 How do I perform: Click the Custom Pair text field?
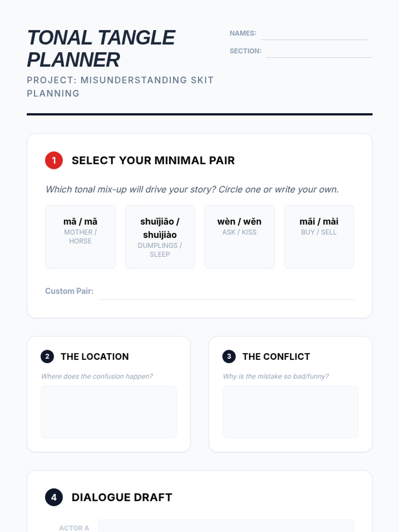coord(226,293)
